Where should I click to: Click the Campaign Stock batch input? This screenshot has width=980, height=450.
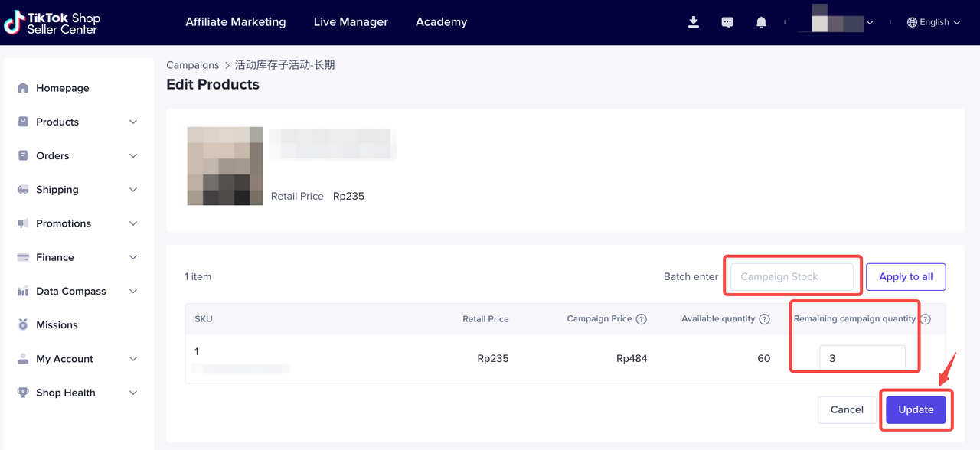pyautogui.click(x=792, y=277)
